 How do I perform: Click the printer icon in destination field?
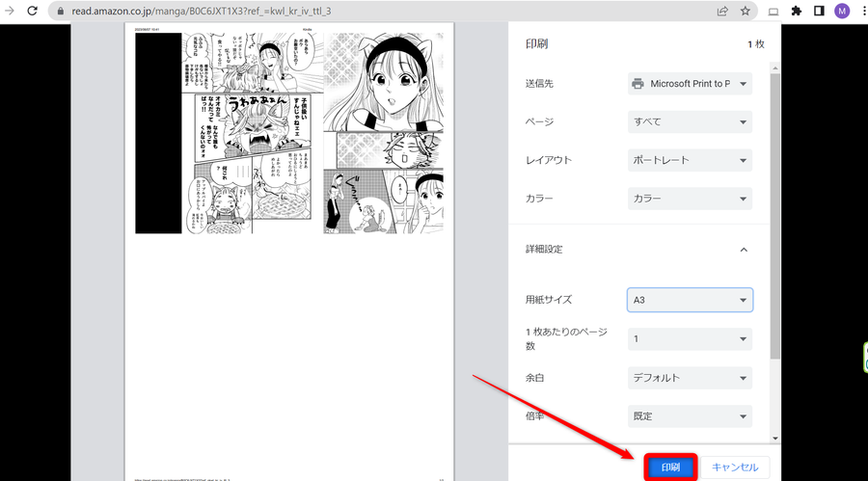637,84
